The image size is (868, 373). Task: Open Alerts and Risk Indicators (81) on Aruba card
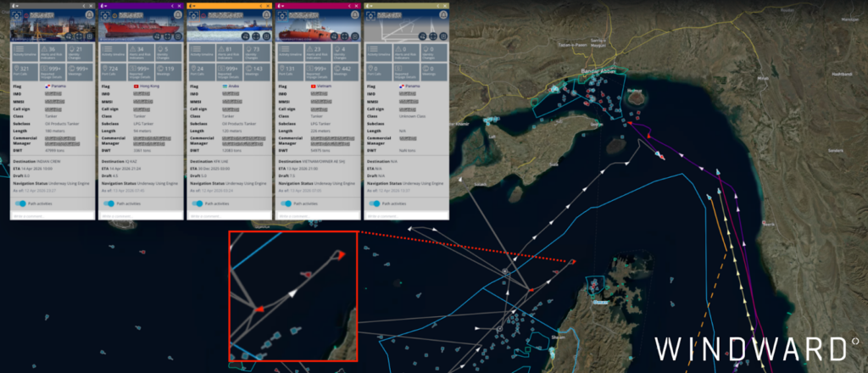point(228,52)
